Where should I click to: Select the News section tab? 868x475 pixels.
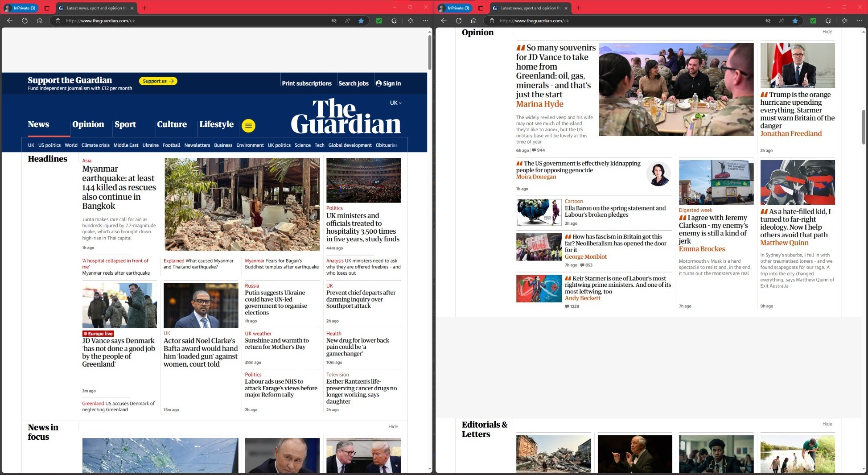point(38,124)
